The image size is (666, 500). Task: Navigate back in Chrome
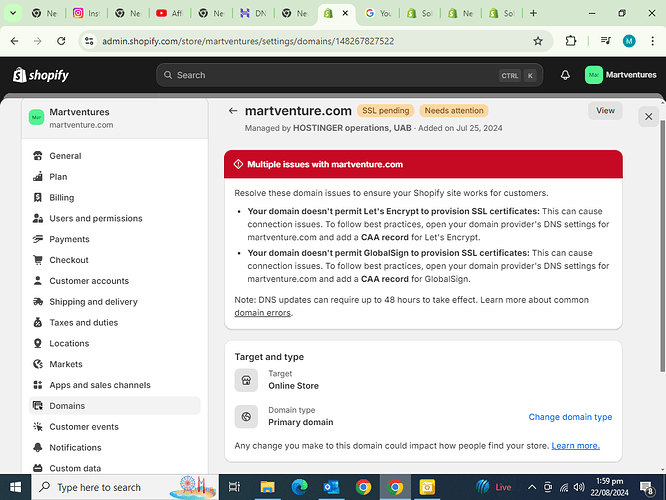pyautogui.click(x=14, y=41)
